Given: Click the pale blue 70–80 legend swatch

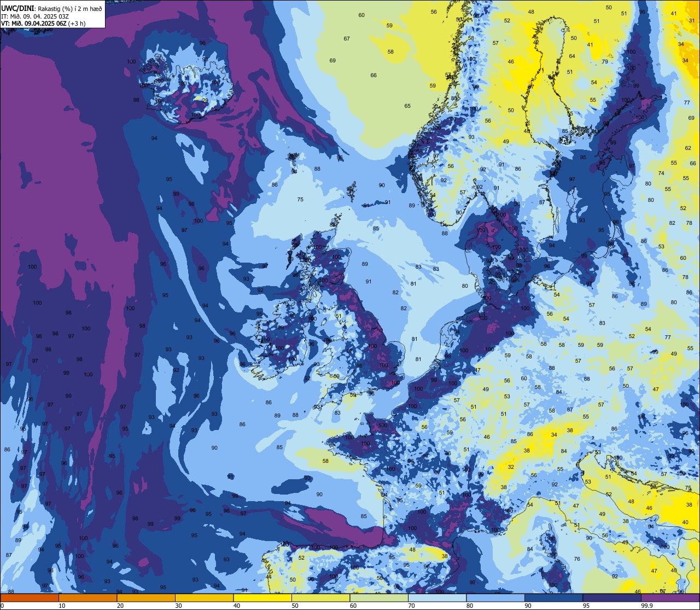Looking at the screenshot, I should (x=437, y=598).
